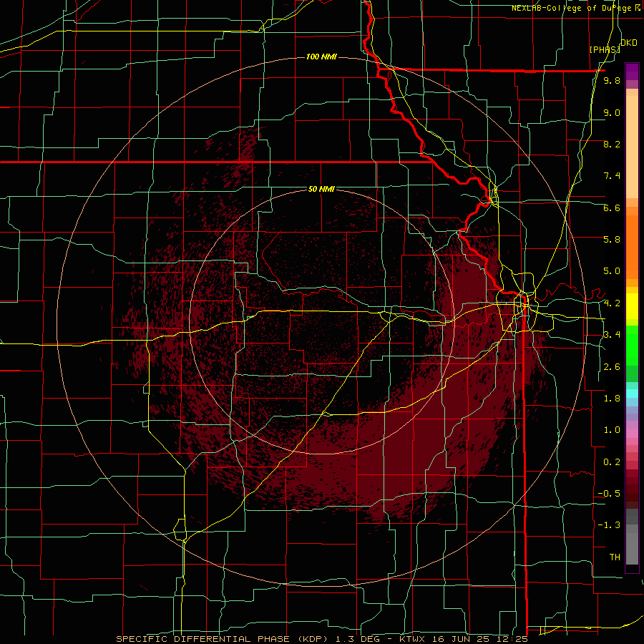This screenshot has height=644, width=644.
Task: Click the DKD label above the scale
Action: click(x=629, y=43)
